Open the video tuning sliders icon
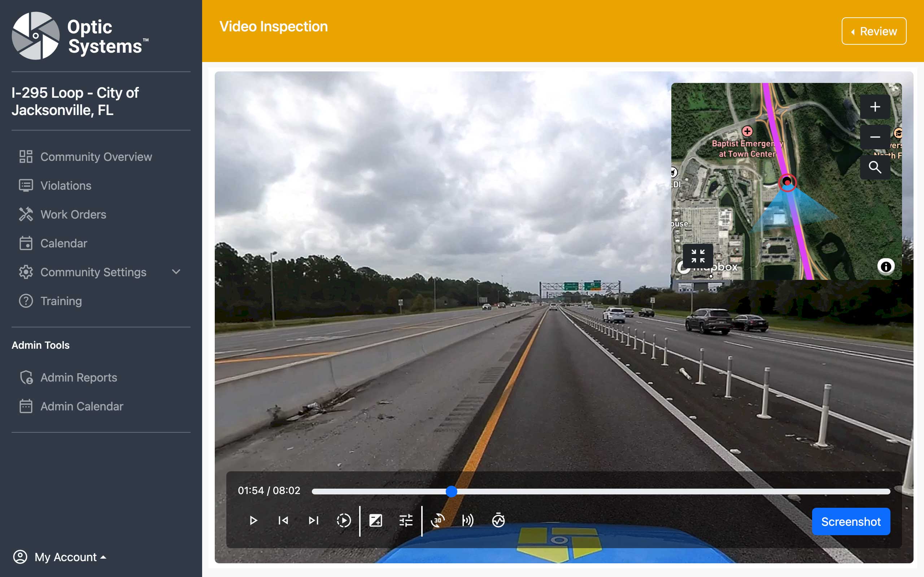 405,520
